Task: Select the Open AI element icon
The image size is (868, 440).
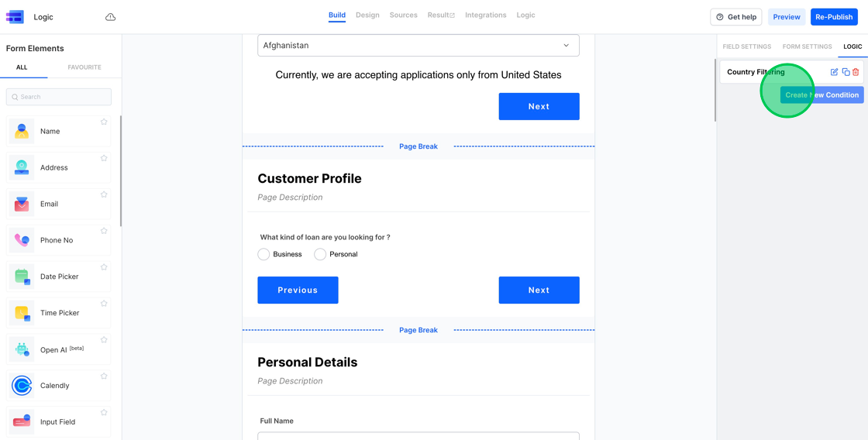Action: [x=22, y=349]
